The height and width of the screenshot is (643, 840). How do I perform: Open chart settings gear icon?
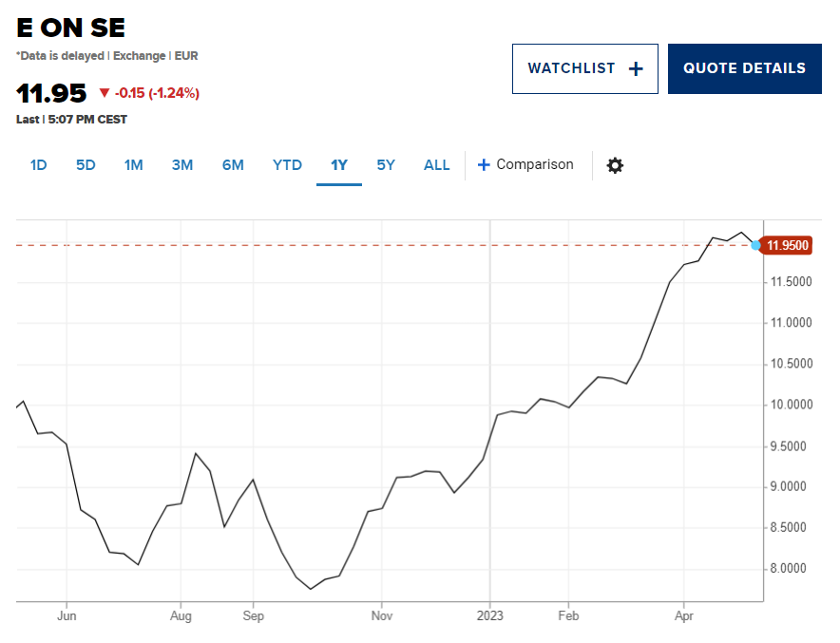pyautogui.click(x=615, y=165)
